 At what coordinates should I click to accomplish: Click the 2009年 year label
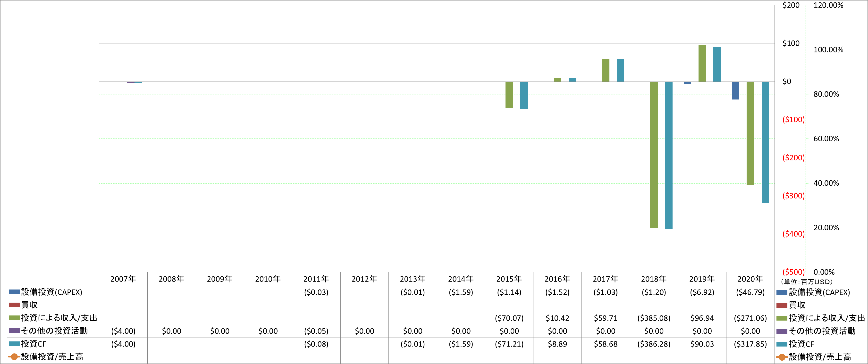click(220, 279)
